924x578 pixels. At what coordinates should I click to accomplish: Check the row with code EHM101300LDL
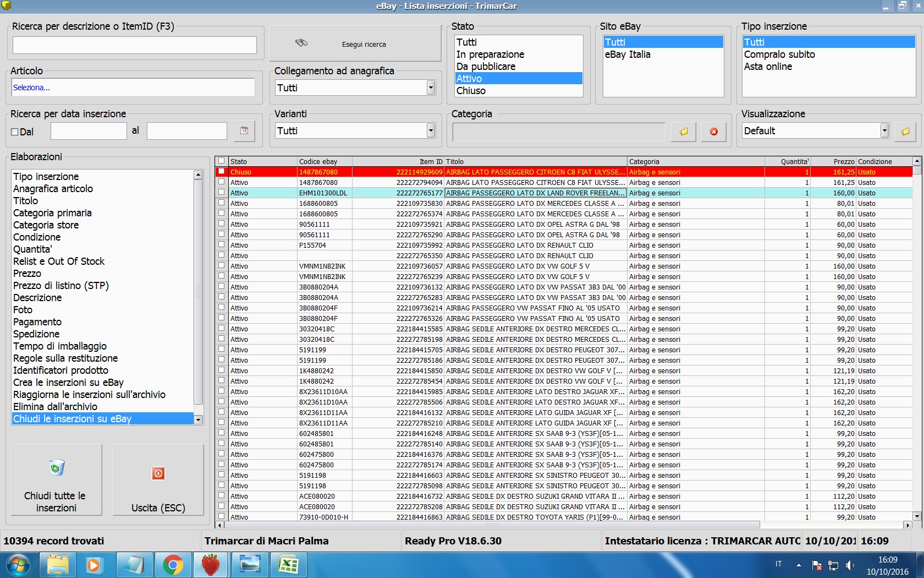(221, 193)
